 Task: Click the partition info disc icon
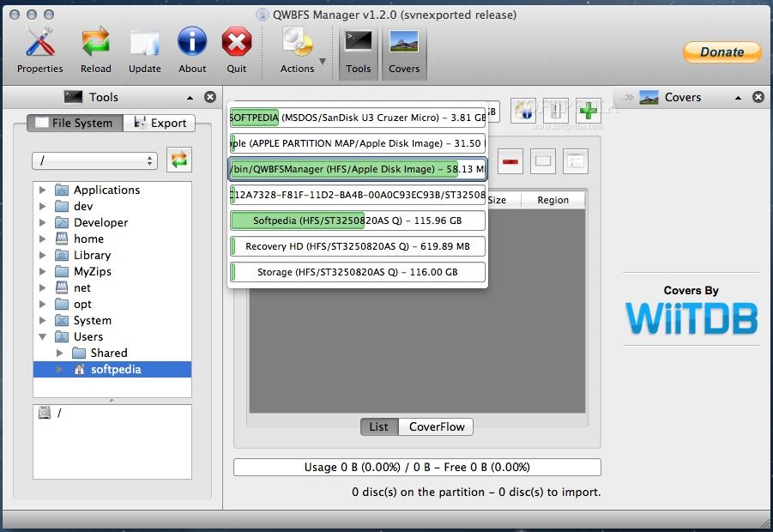[523, 110]
